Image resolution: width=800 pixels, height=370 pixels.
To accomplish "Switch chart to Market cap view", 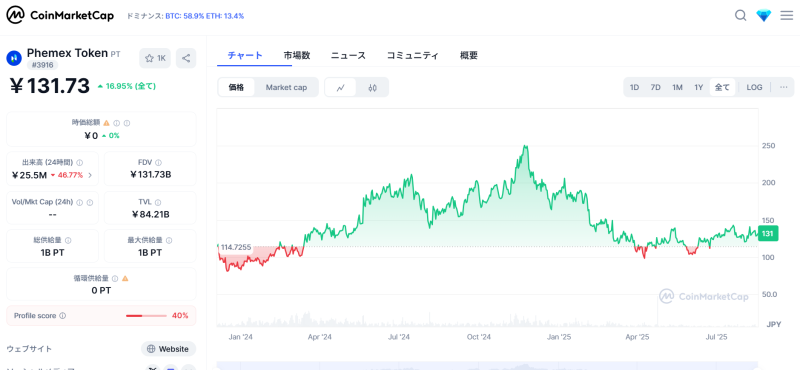I will click(286, 87).
